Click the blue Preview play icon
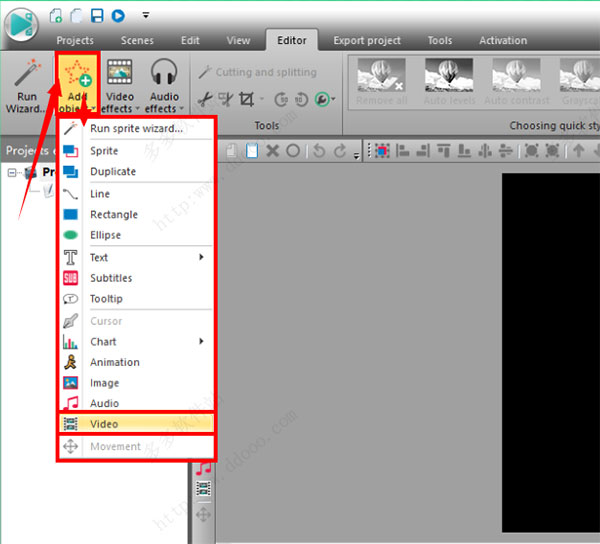This screenshot has height=544, width=600. [118, 16]
